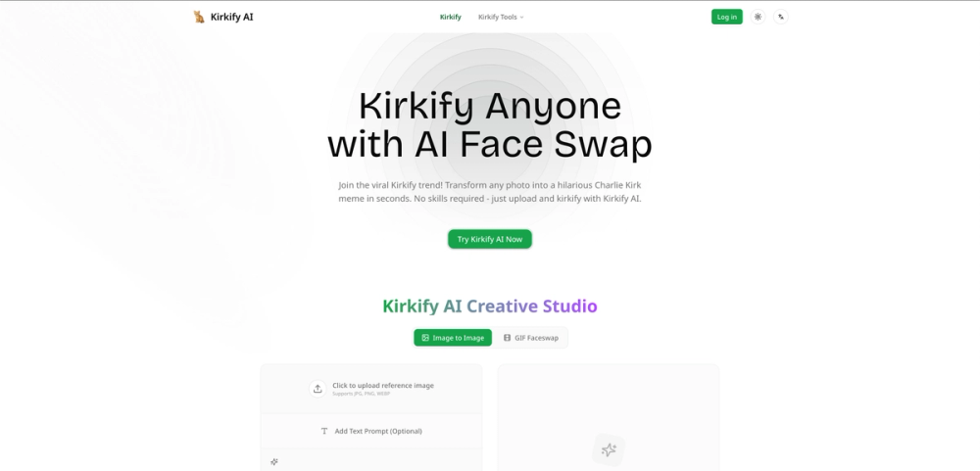The width and height of the screenshot is (980, 471).
Task: Click the film icon in GIF Faceswap tab
Action: (x=507, y=338)
